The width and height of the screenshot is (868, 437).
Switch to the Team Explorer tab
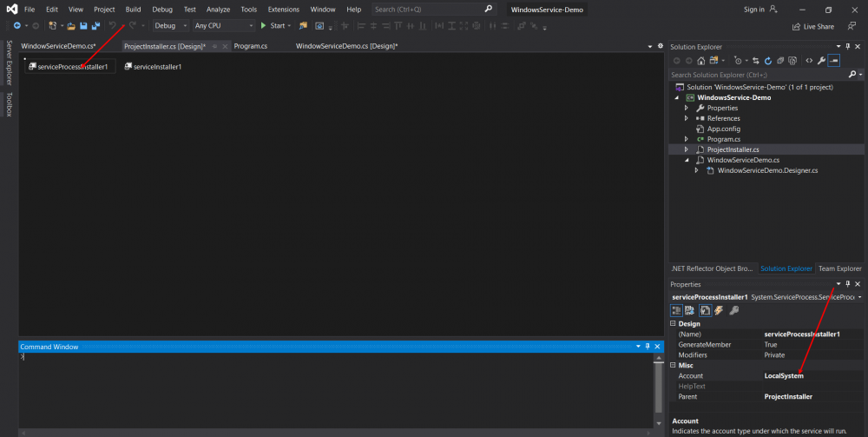point(839,268)
